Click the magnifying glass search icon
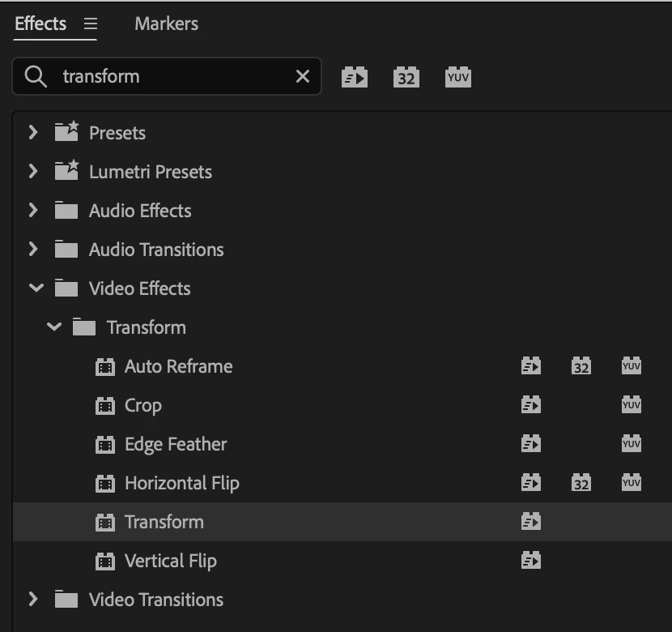This screenshot has height=632, width=672. [x=36, y=76]
